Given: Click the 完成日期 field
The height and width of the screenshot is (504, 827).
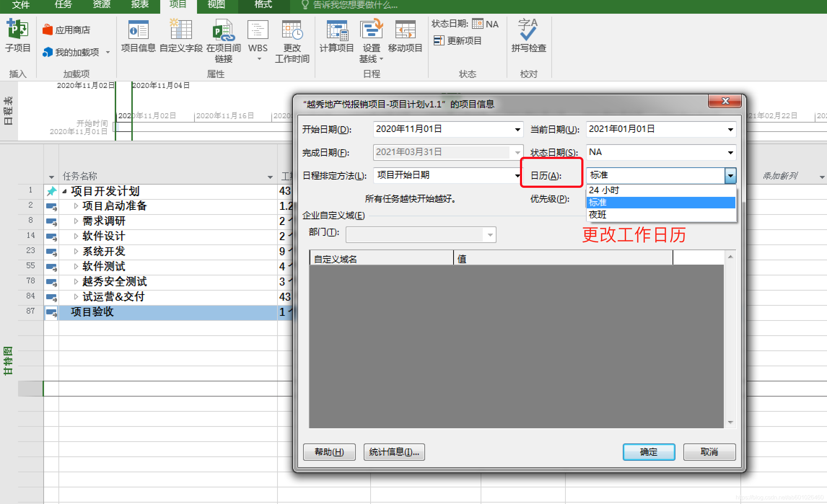Looking at the screenshot, I should click(x=447, y=152).
